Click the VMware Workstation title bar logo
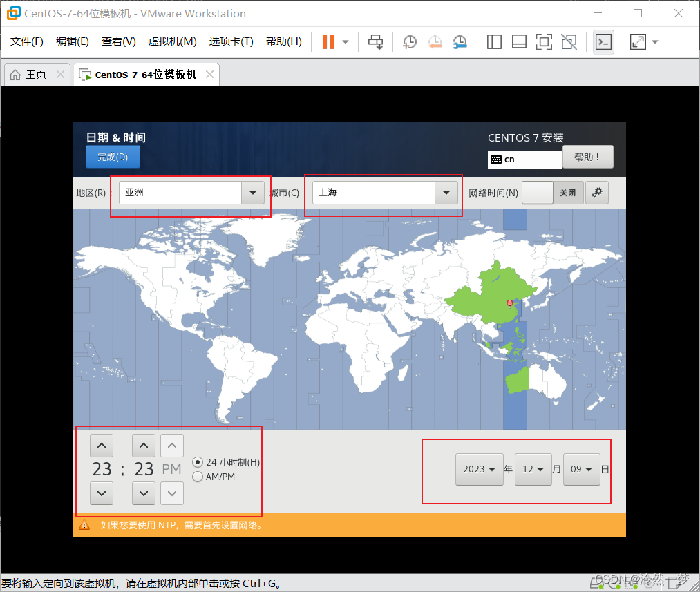 13,13
